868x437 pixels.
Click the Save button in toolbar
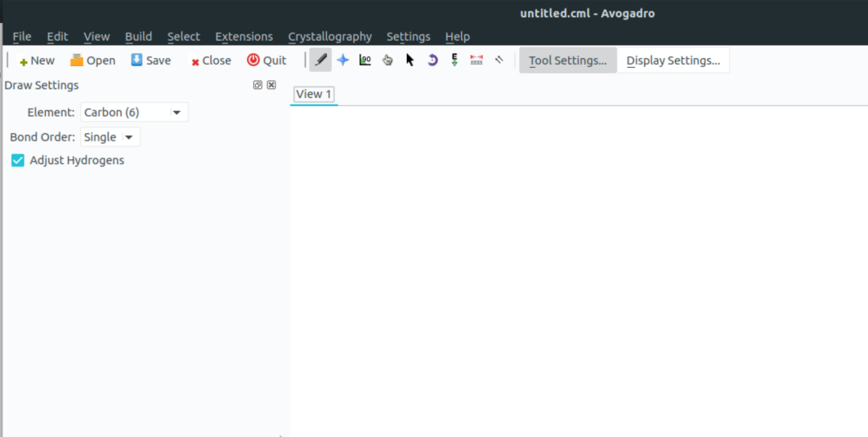(150, 60)
